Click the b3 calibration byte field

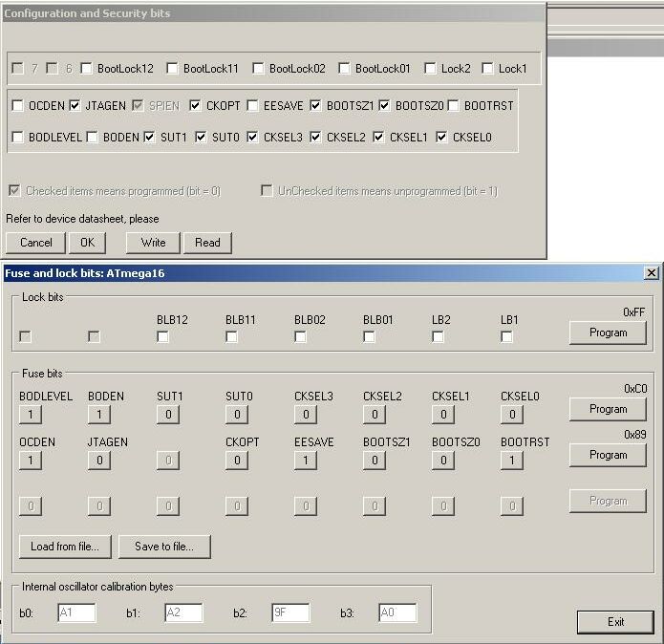click(397, 612)
